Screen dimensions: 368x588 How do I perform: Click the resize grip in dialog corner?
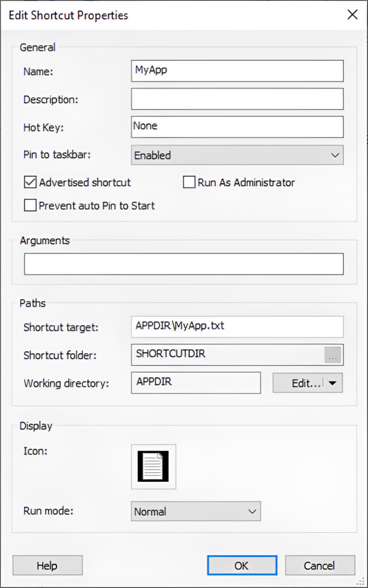click(x=361, y=581)
